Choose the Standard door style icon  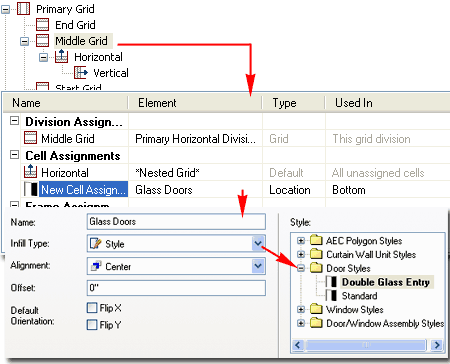(331, 296)
